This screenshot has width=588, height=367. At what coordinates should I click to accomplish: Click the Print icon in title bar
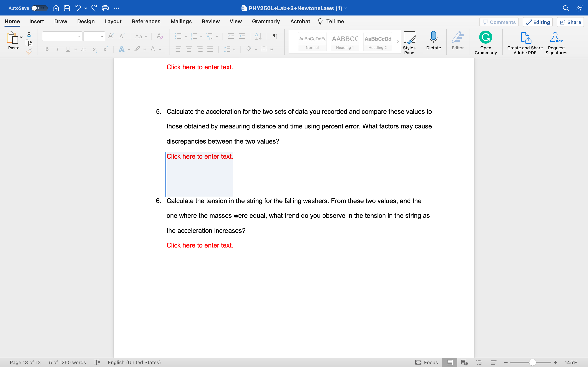(105, 8)
